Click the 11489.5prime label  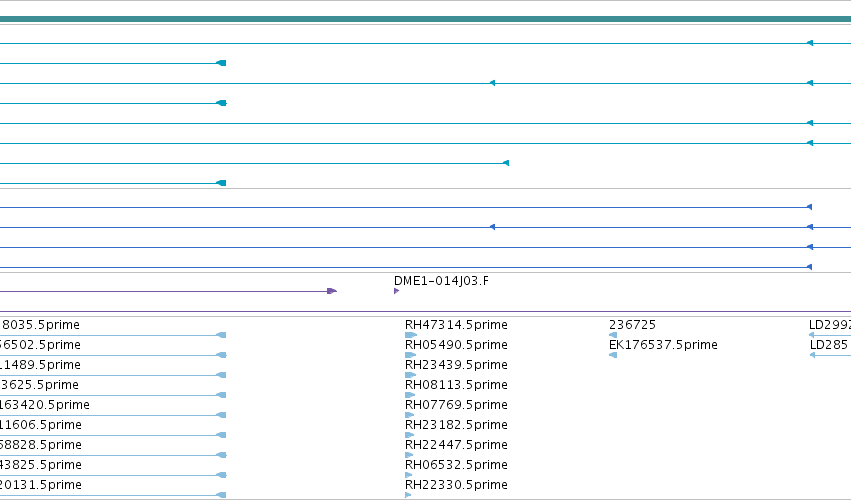[x=40, y=365]
